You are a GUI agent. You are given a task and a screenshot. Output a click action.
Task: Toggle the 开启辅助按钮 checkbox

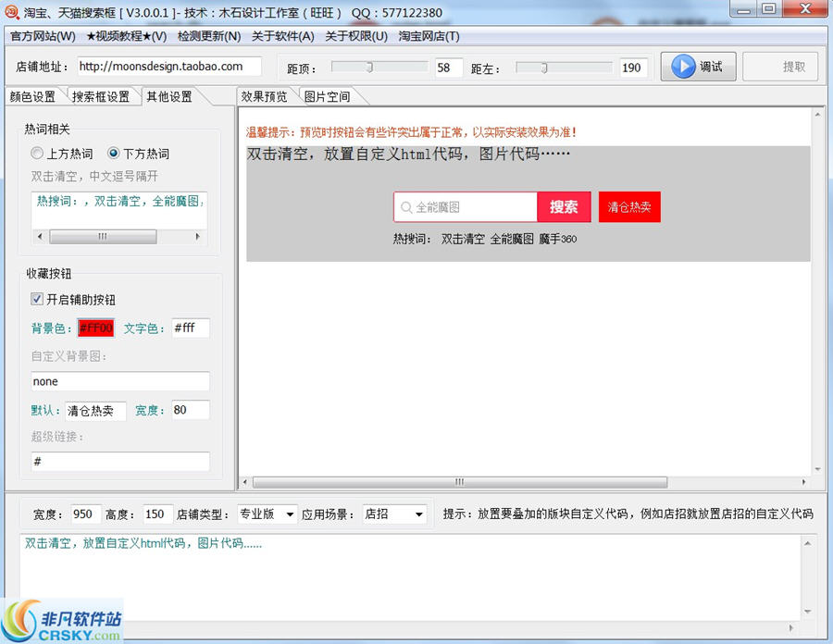pos(37,299)
